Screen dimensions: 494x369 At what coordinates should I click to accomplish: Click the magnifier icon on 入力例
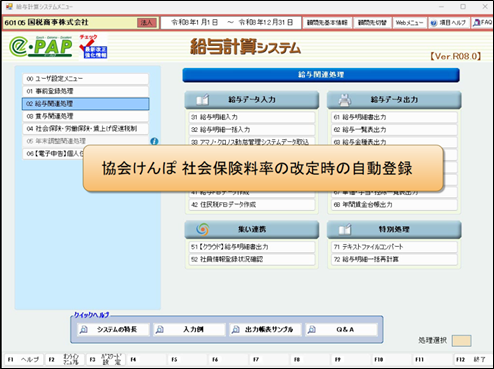(x=160, y=329)
